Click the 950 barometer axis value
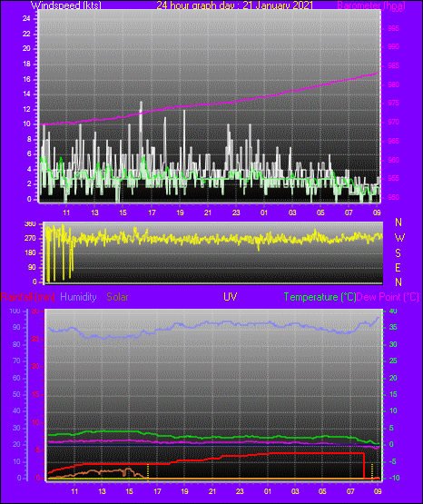423x504 pixels. 393,197
